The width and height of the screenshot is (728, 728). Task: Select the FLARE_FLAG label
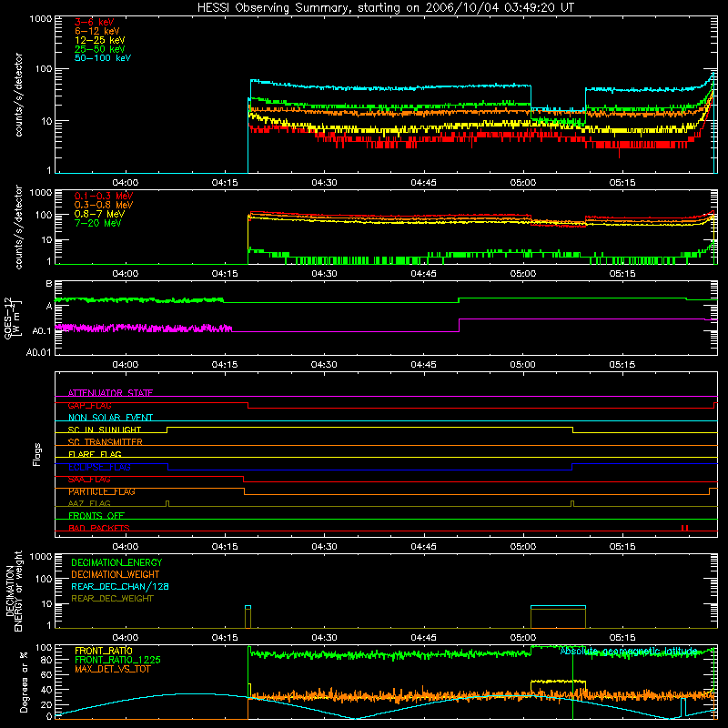(x=95, y=454)
